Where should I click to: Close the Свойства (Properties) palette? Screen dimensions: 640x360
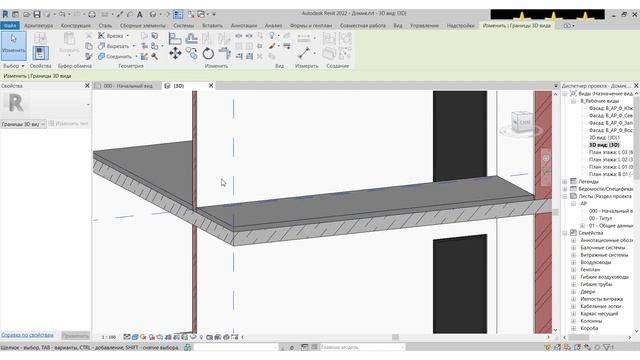coord(87,86)
